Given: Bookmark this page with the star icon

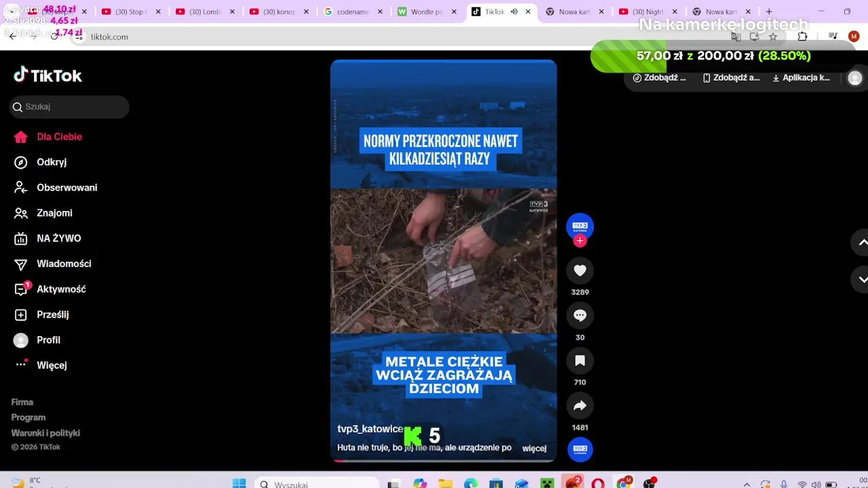Looking at the screenshot, I should [x=773, y=37].
